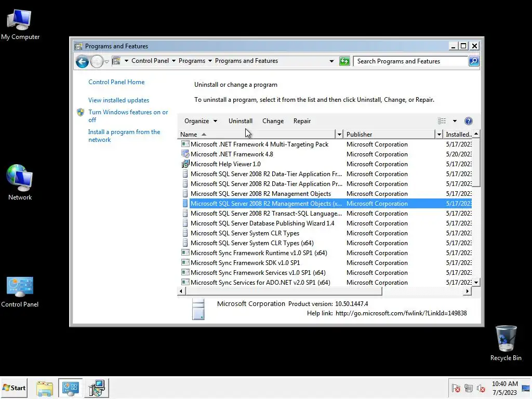Click the Sync Framework Runtime v1.0 SP1 icon
The width and height of the screenshot is (532, 399).
pos(185,253)
